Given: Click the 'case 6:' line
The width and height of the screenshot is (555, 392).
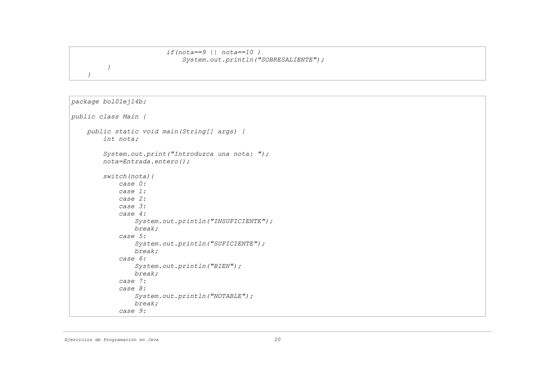Looking at the screenshot, I should pyautogui.click(x=133, y=259).
